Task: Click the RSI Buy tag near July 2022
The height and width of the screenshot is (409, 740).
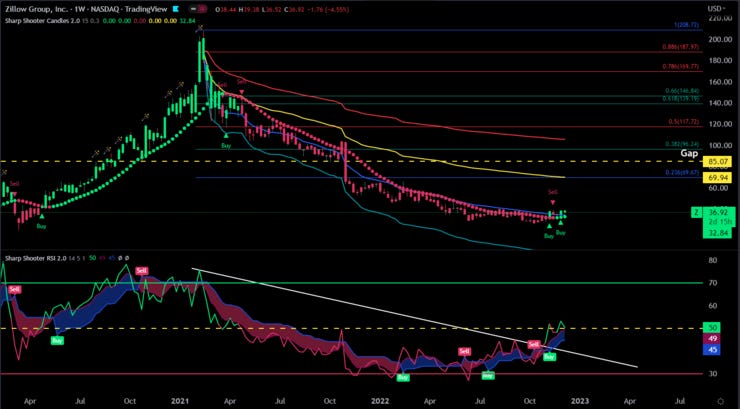Action: pyautogui.click(x=488, y=376)
